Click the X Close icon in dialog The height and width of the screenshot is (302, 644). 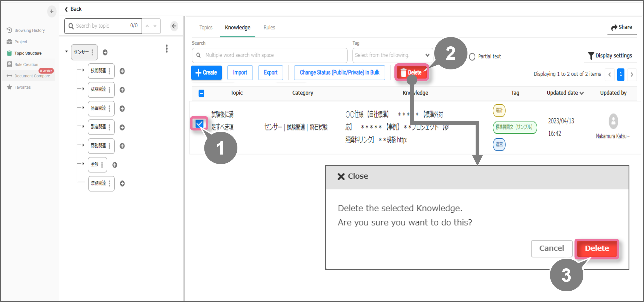pyautogui.click(x=341, y=176)
